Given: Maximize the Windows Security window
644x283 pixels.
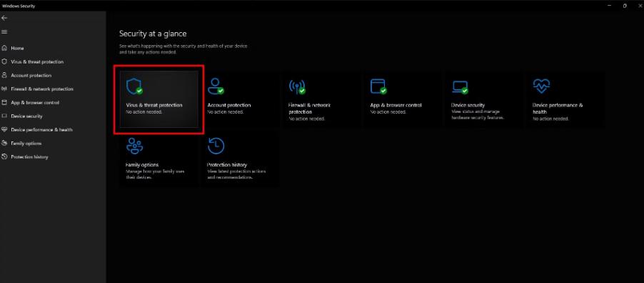Looking at the screenshot, I should 625,6.
